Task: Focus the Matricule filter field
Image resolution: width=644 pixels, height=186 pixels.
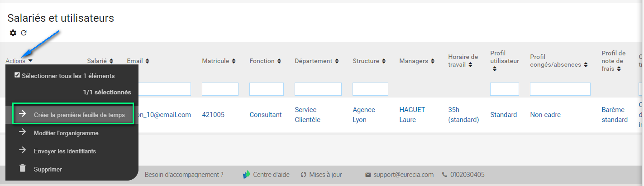Action: click(x=220, y=89)
